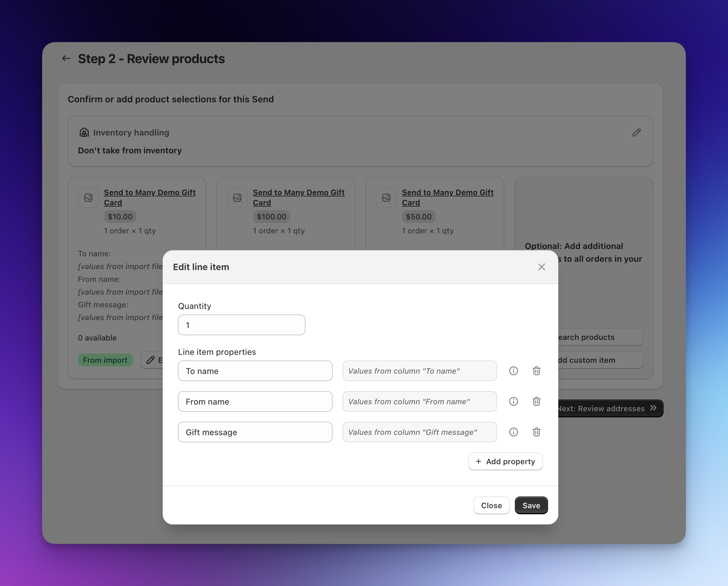The height and width of the screenshot is (586, 728).
Task: Click the Close button in dialog
Action: [491, 505]
